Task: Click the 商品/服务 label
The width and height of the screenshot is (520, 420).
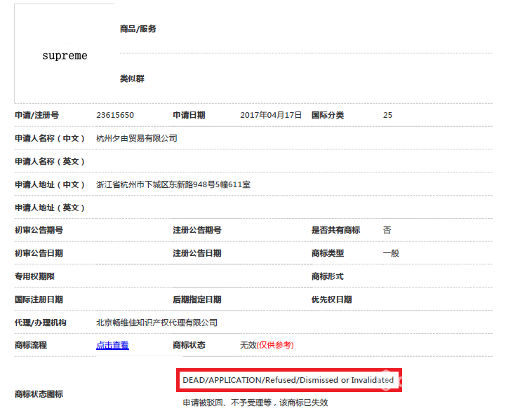Action: [x=138, y=29]
